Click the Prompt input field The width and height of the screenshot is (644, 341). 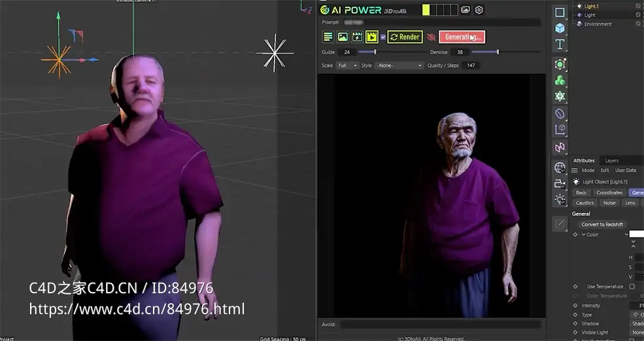point(441,22)
